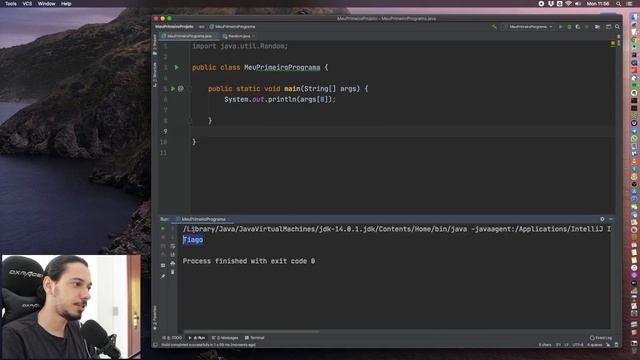
Task: Change file encoding UTF-8 in status bar
Action: 578,345
